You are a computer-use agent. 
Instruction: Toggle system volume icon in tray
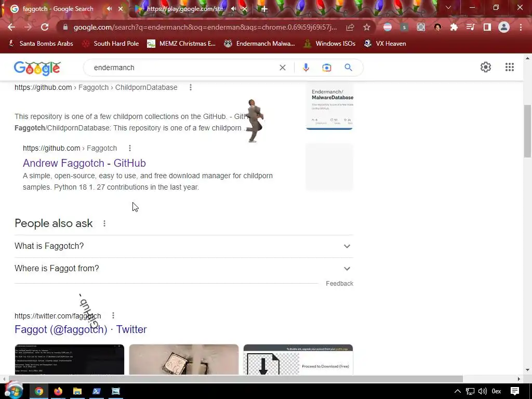[482, 391]
